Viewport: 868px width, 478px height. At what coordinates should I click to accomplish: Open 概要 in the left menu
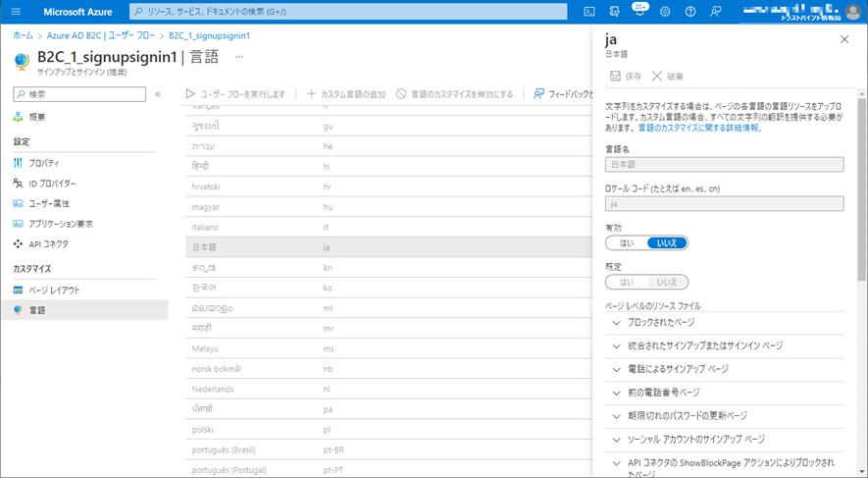[x=37, y=117]
